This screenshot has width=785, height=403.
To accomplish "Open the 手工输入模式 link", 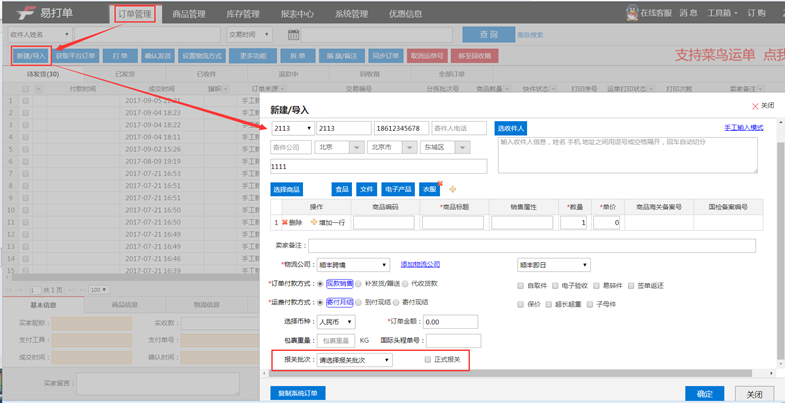I will [x=743, y=128].
